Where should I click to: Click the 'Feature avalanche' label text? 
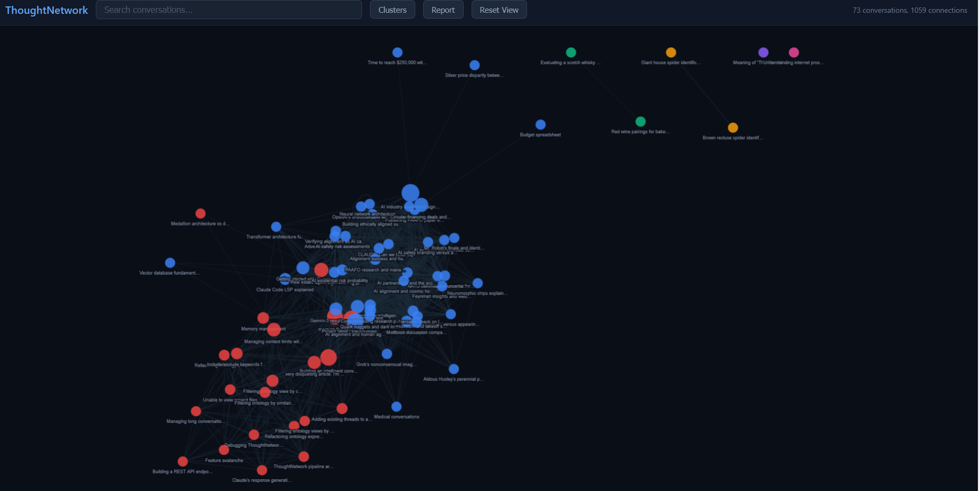224,461
